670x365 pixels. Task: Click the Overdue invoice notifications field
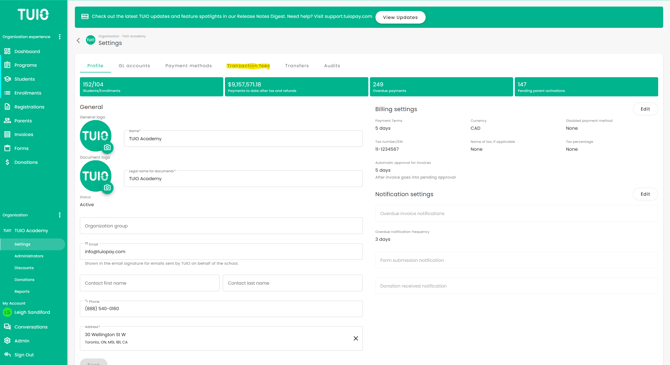516,213
